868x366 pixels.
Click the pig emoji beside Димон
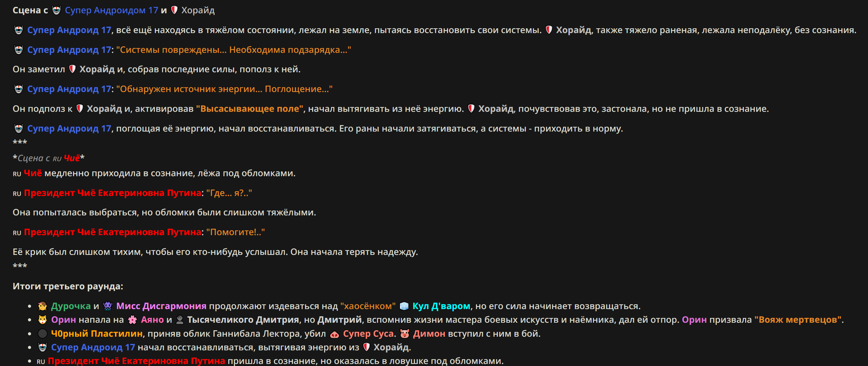405,334
